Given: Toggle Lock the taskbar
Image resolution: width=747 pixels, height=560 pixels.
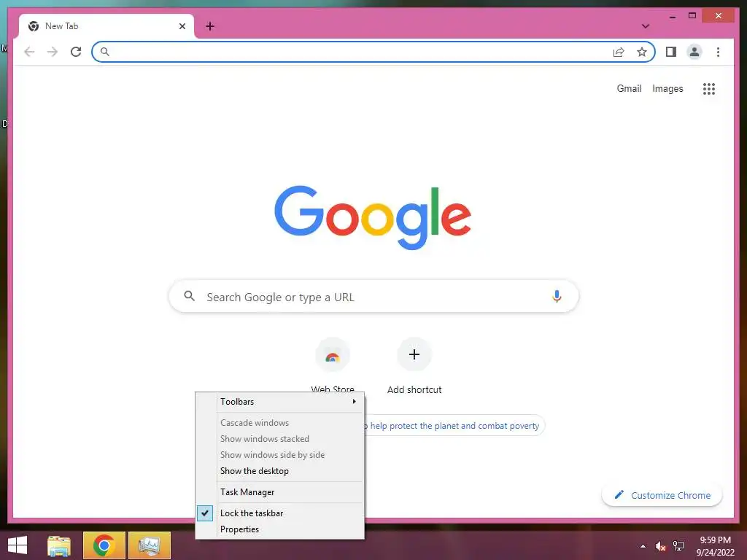Looking at the screenshot, I should 279,513.
